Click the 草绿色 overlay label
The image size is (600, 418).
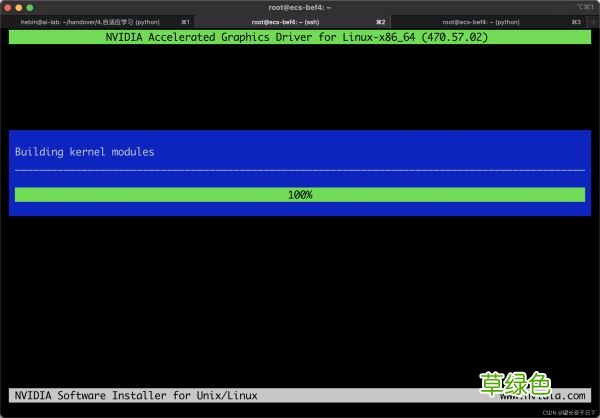pyautogui.click(x=514, y=384)
